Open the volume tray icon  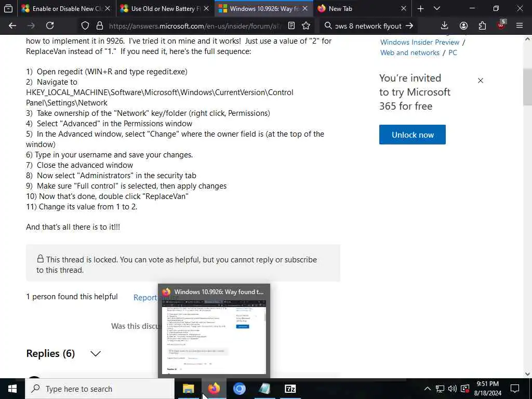pos(453,389)
